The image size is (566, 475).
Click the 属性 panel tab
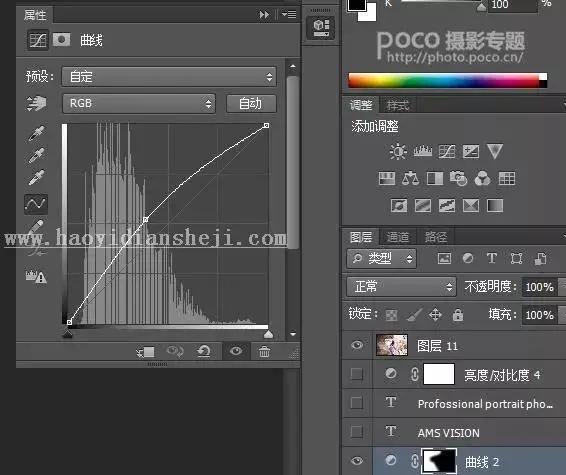(35, 15)
